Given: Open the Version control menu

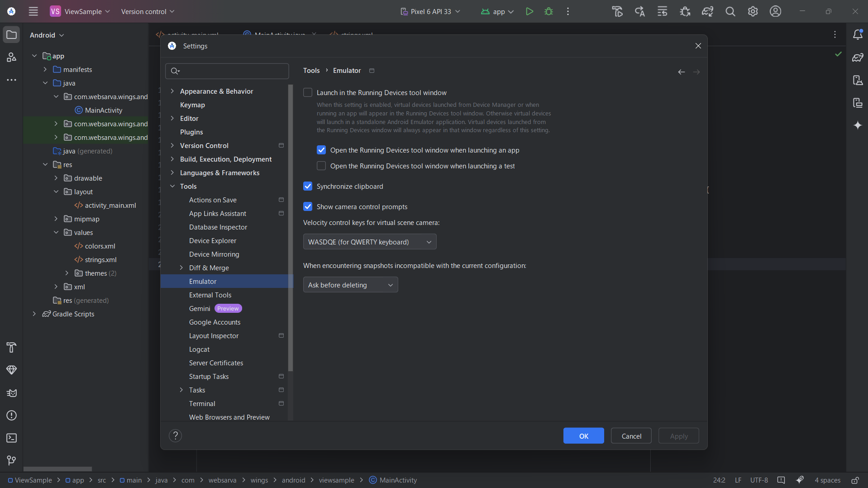Looking at the screenshot, I should pos(148,11).
